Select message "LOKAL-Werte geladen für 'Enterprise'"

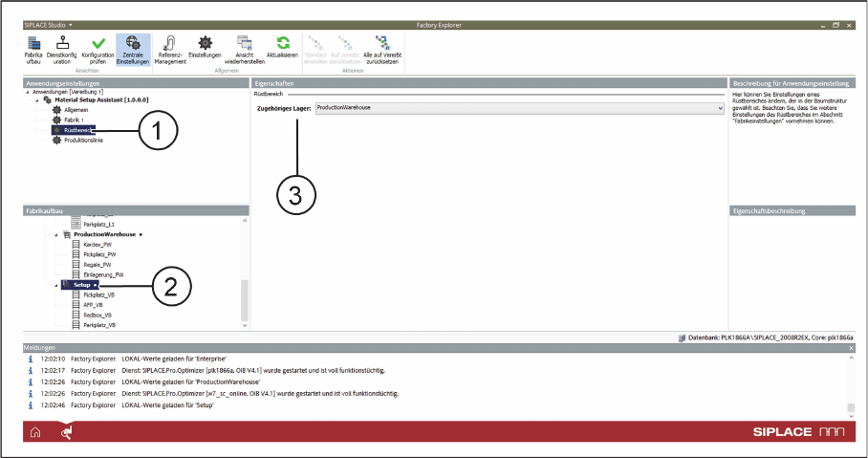[x=174, y=359]
